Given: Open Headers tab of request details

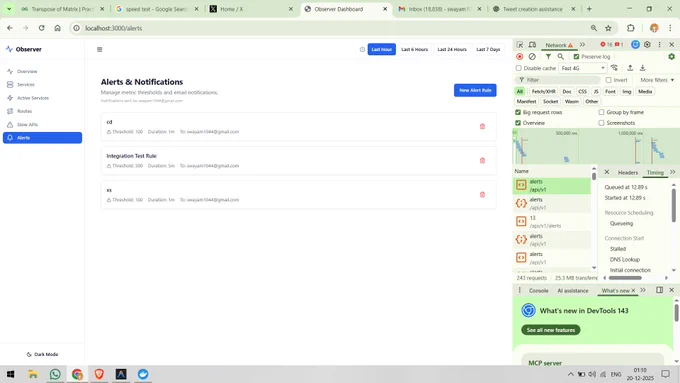Looking at the screenshot, I should [628, 173].
